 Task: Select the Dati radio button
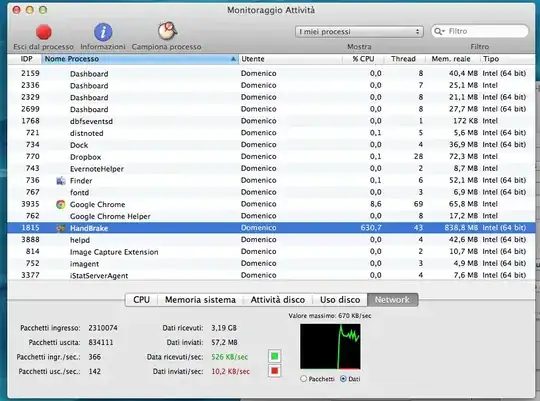(343, 379)
